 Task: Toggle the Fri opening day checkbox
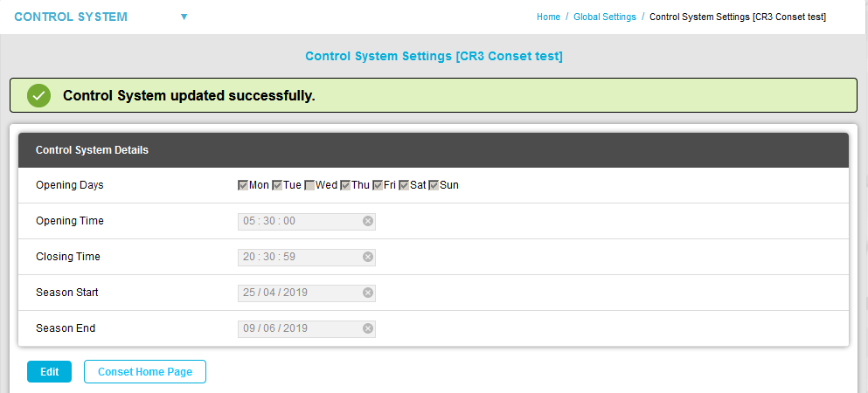point(378,185)
